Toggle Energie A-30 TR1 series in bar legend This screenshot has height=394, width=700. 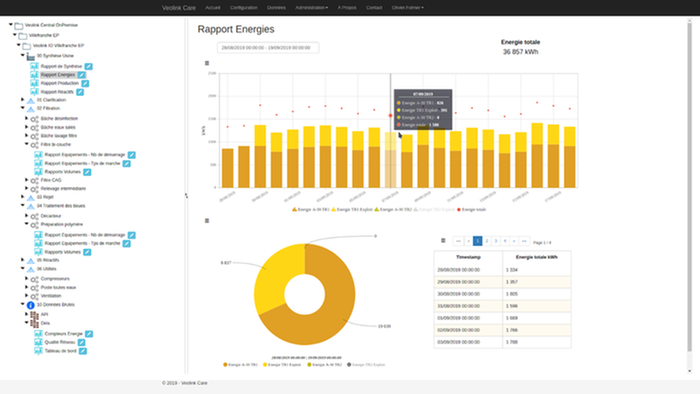coord(311,209)
